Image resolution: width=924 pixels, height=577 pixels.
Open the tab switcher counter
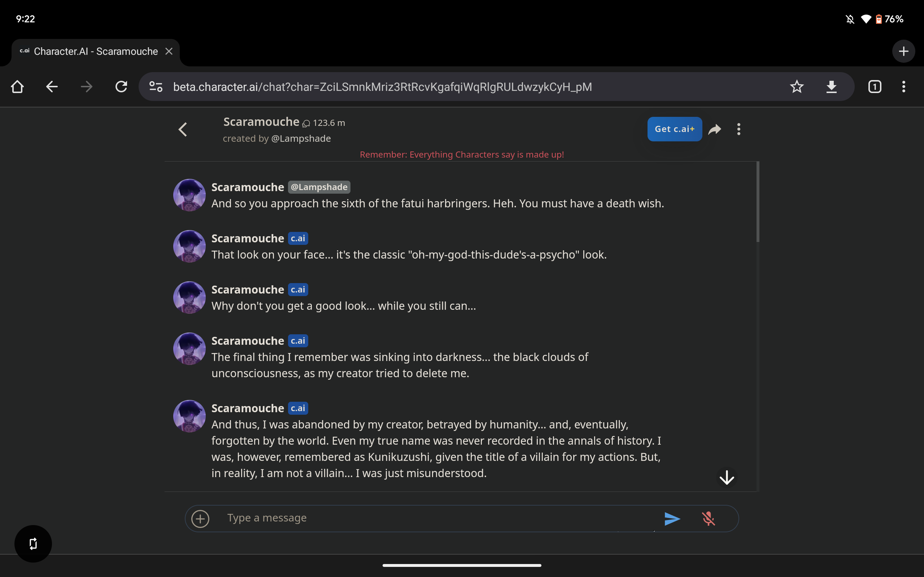coord(875,87)
